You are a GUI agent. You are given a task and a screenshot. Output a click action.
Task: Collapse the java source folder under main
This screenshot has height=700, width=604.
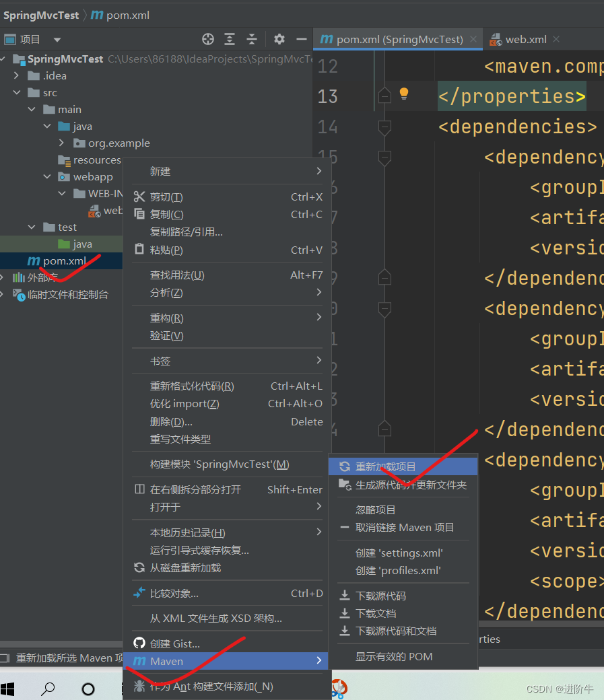point(47,127)
